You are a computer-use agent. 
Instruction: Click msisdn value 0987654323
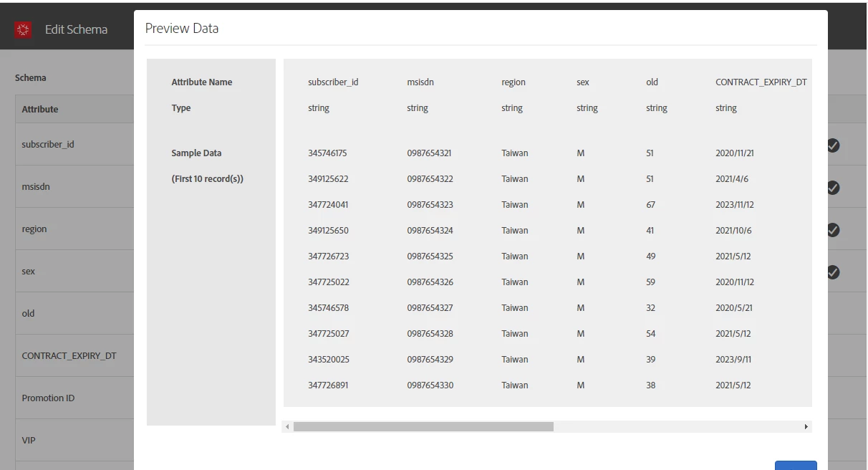click(x=430, y=205)
